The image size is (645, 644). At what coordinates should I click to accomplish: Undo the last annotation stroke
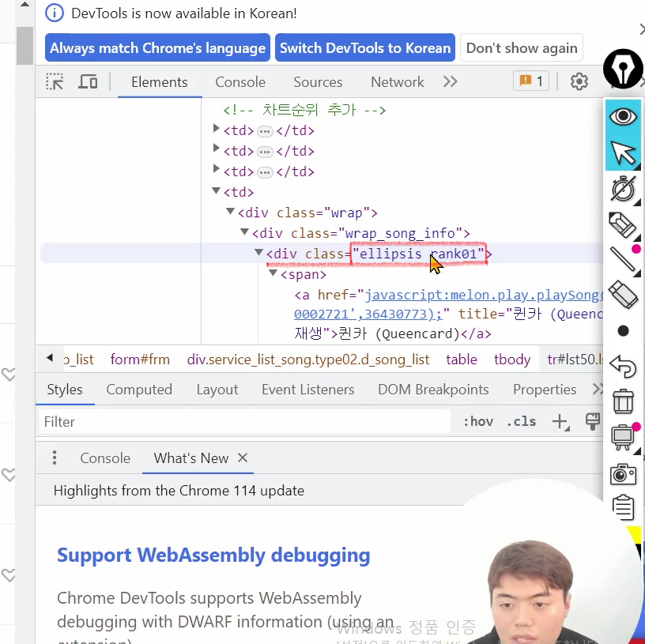623,366
